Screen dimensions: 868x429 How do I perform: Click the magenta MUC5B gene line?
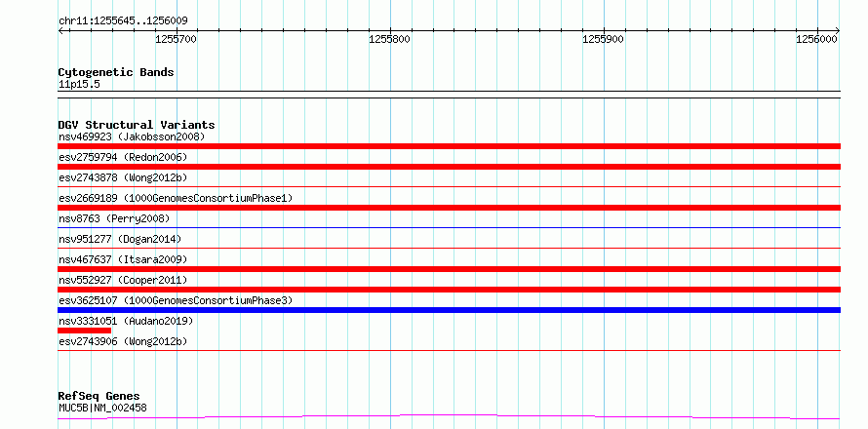[449, 415]
